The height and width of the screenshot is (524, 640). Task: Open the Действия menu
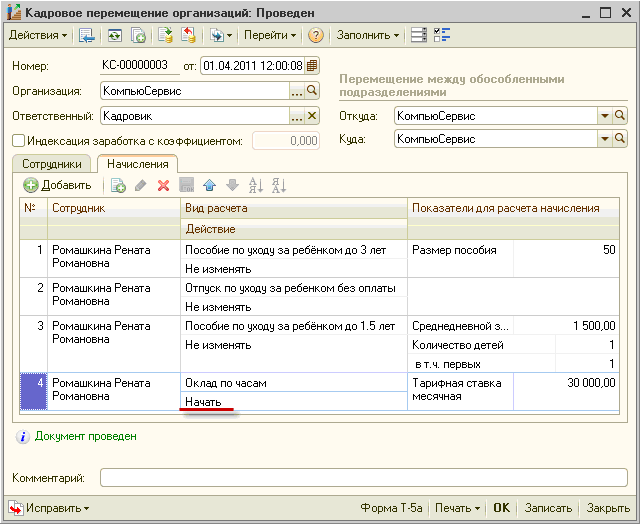click(38, 36)
